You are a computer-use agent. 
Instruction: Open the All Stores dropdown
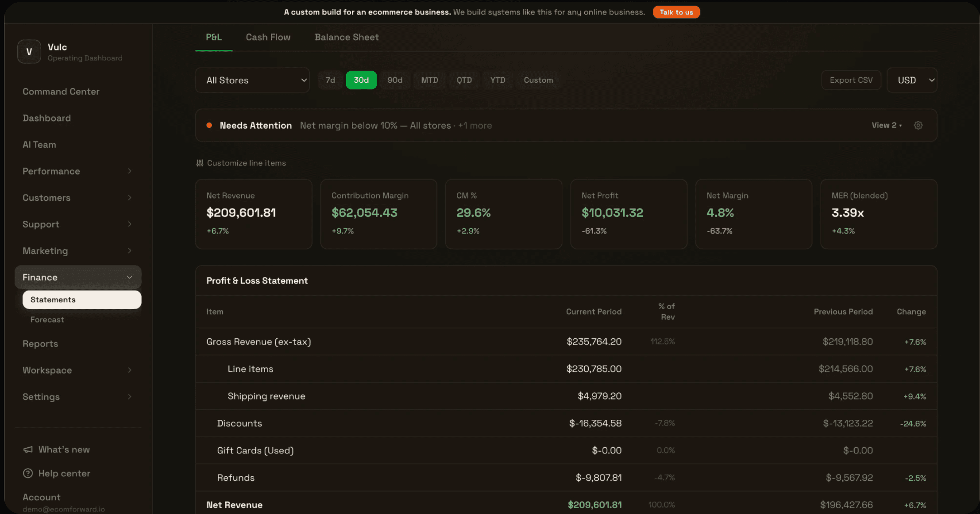tap(252, 80)
